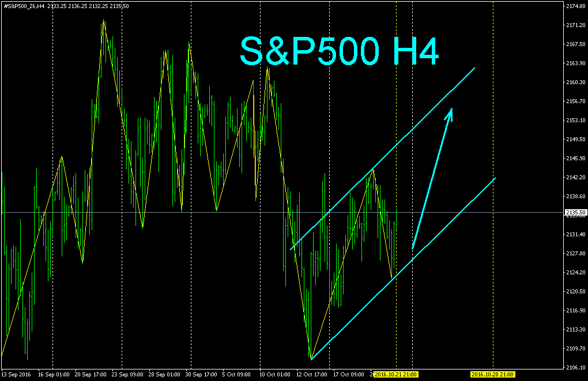Image resolution: width=588 pixels, height=381 pixels.
Task: Click the 23 Sep 09:00 time label
Action: [x=127, y=374]
